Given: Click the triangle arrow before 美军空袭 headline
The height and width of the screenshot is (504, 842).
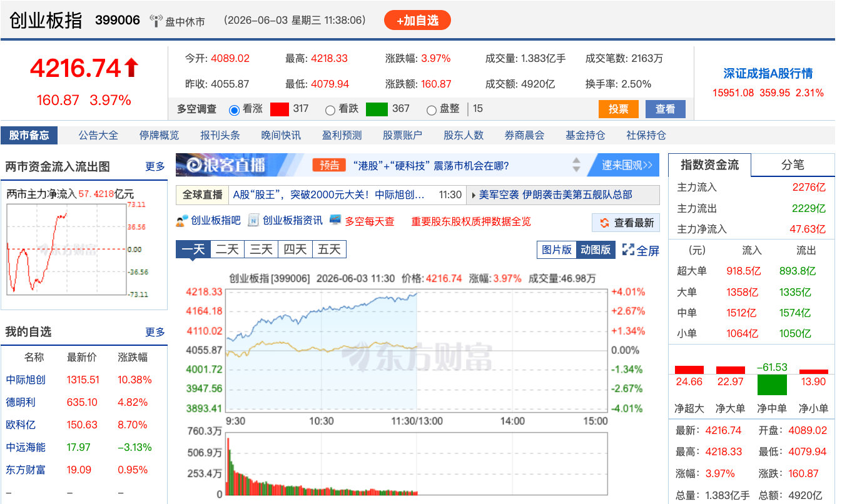Looking at the screenshot, I should 474,194.
